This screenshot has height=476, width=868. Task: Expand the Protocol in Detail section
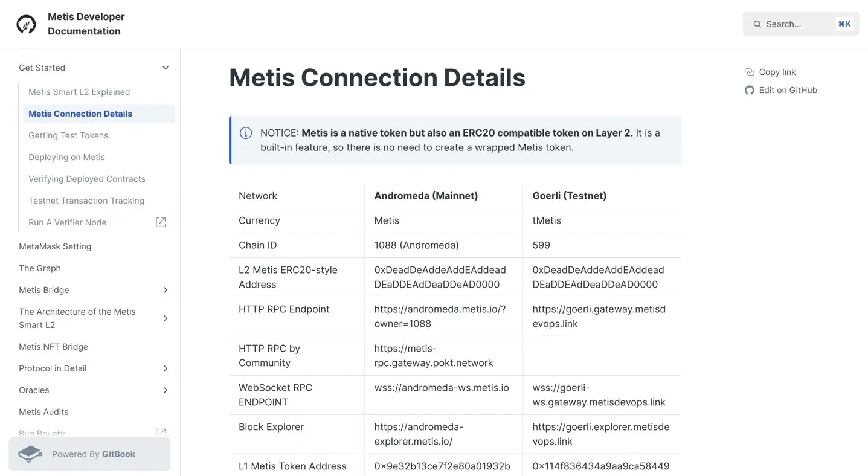[x=165, y=368]
